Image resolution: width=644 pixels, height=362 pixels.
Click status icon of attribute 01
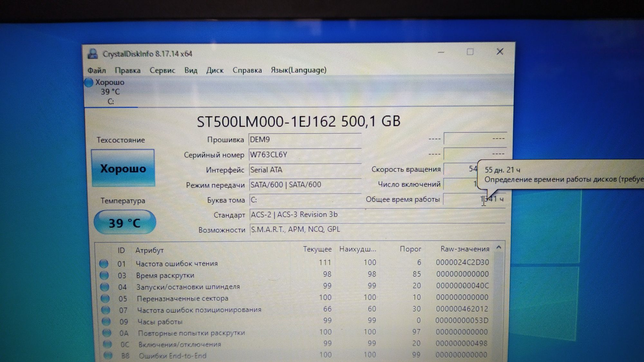click(x=104, y=264)
